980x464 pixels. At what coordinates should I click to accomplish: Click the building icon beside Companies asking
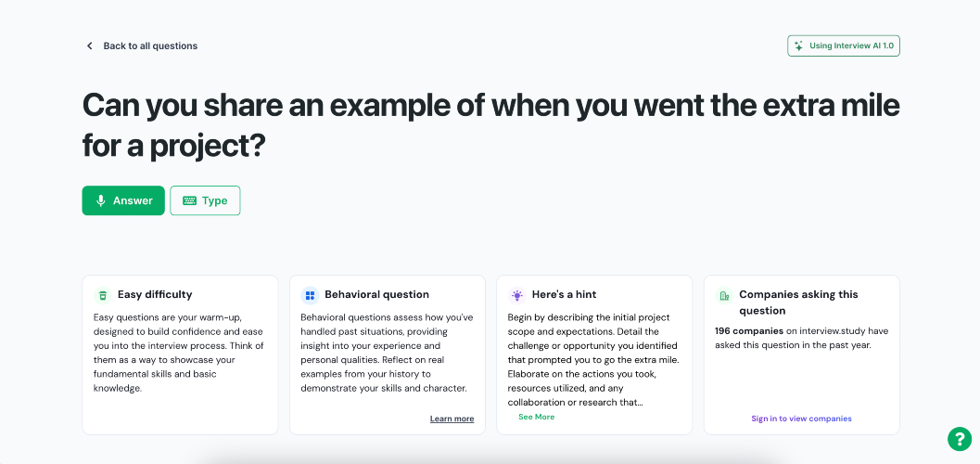pos(724,295)
